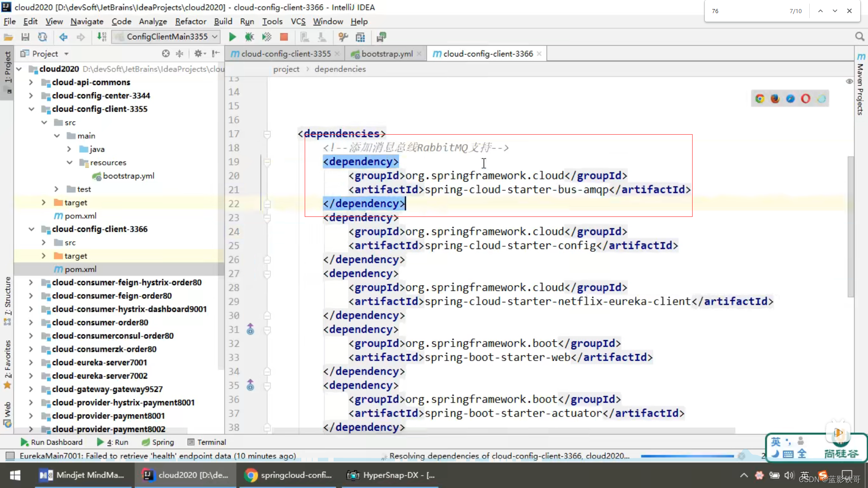Open the Terminal tool window
868x488 pixels.
206,442
